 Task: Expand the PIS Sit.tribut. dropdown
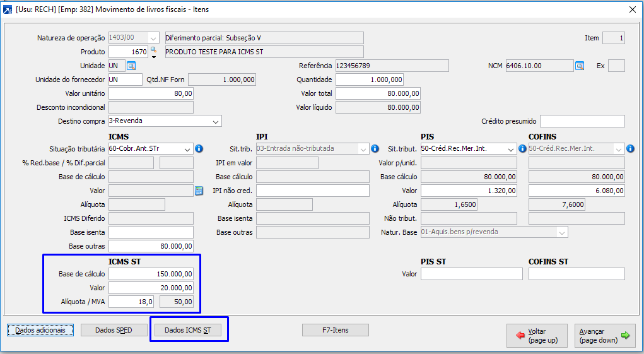510,149
